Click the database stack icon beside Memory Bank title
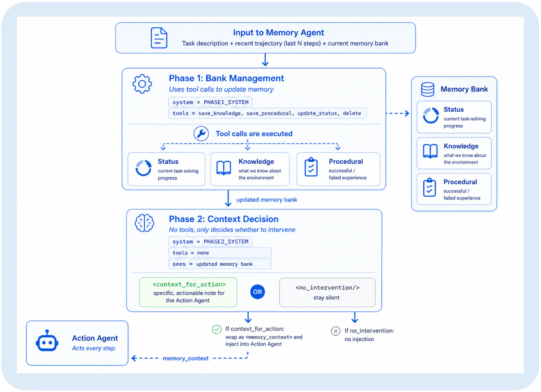This screenshot has height=392, width=541. click(x=427, y=89)
